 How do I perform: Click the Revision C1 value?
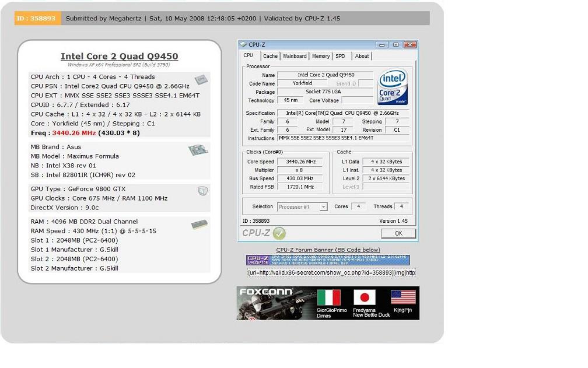coord(397,130)
